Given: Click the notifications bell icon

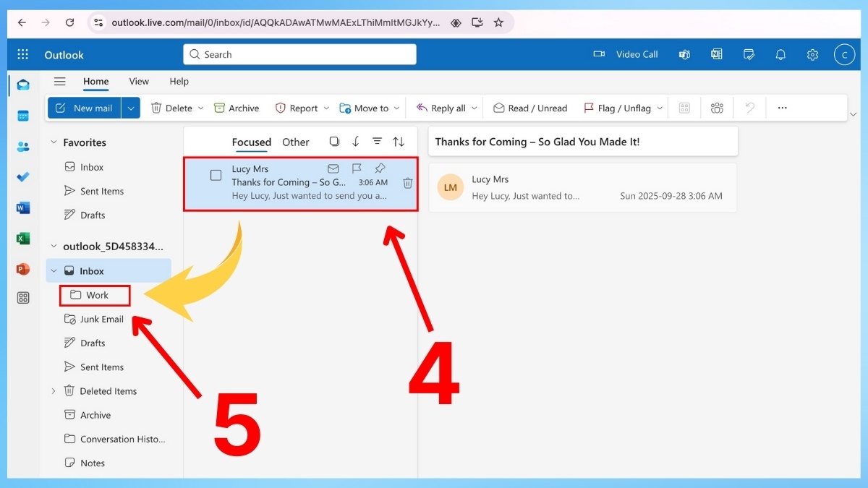Looking at the screenshot, I should coord(780,55).
